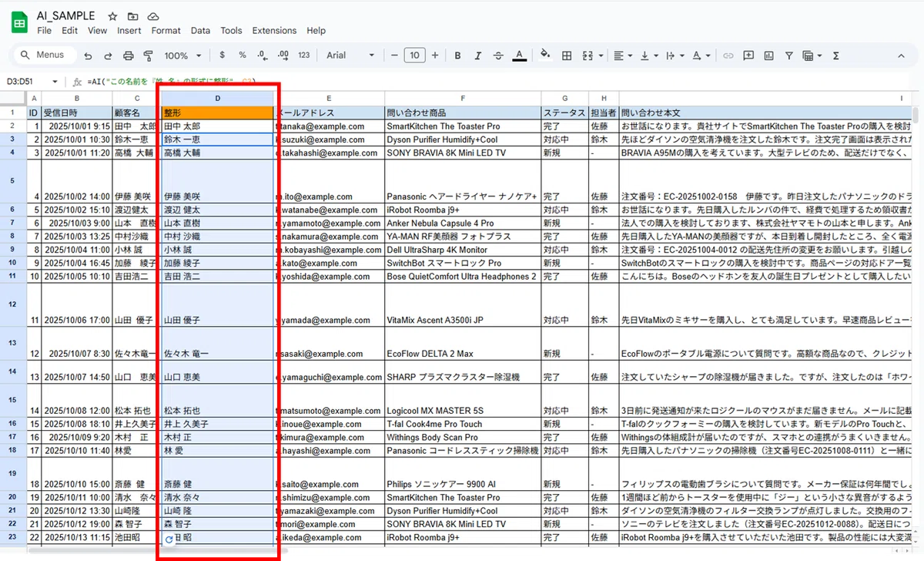Click the move to folder icon
924x561 pixels.
[133, 16]
